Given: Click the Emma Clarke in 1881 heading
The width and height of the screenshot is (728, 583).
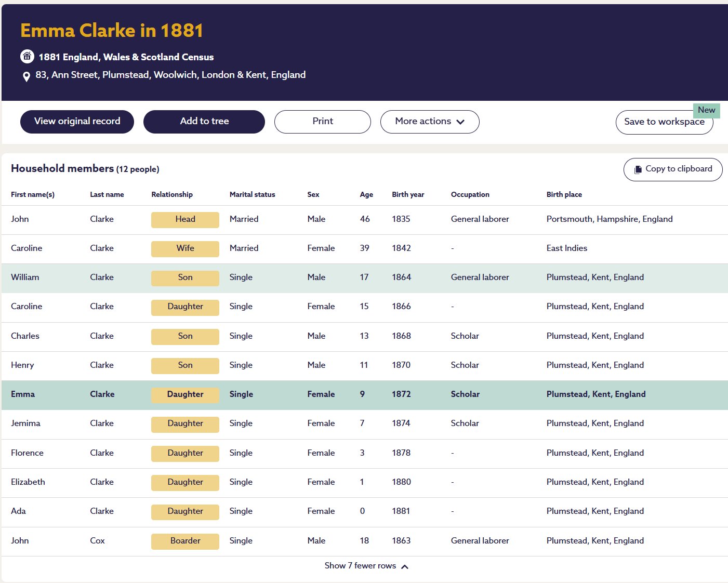Looking at the screenshot, I should tap(112, 31).
